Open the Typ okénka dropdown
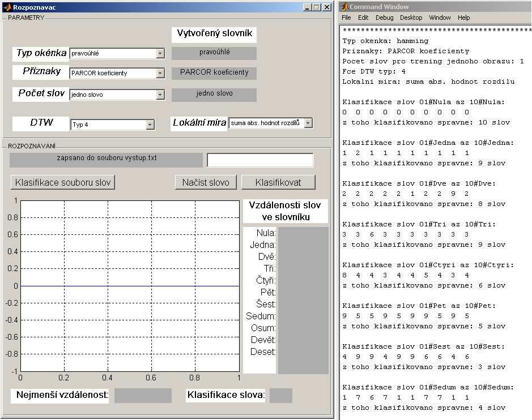This screenshot has width=532, height=420. click(117, 53)
